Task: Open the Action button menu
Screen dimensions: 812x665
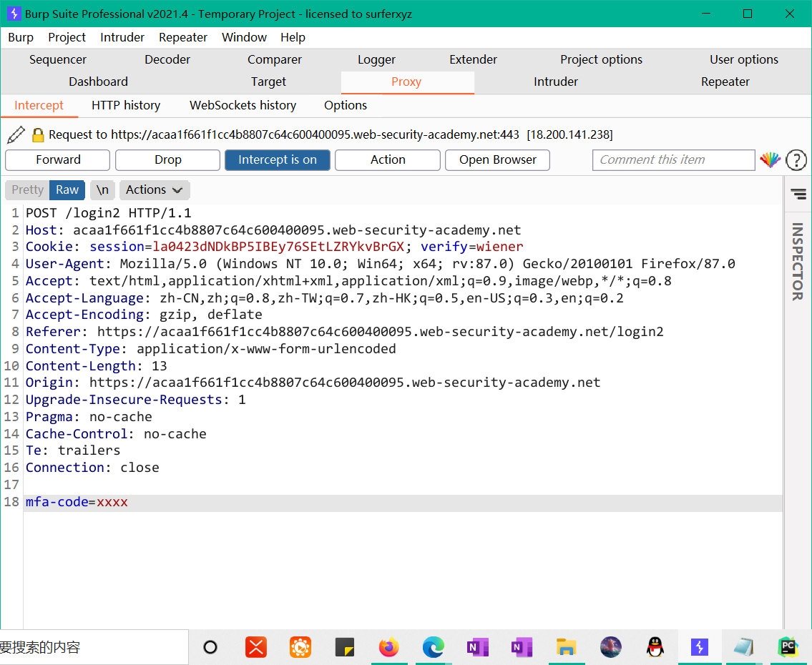Action: click(x=388, y=160)
